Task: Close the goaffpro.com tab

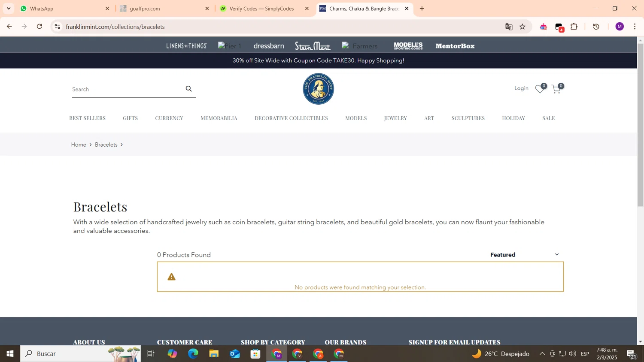Action: [207, 9]
